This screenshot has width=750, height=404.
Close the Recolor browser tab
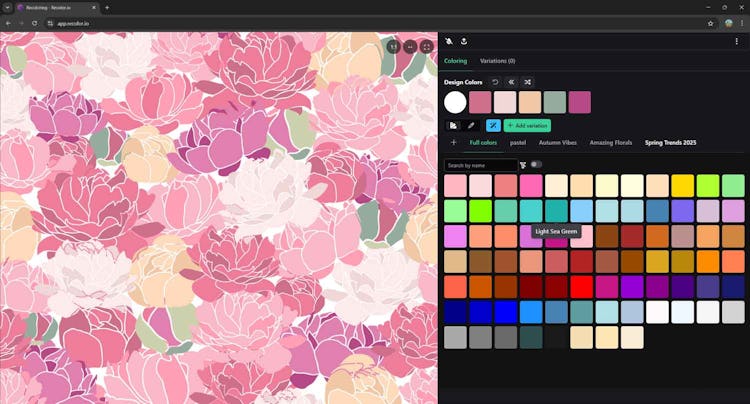click(94, 8)
